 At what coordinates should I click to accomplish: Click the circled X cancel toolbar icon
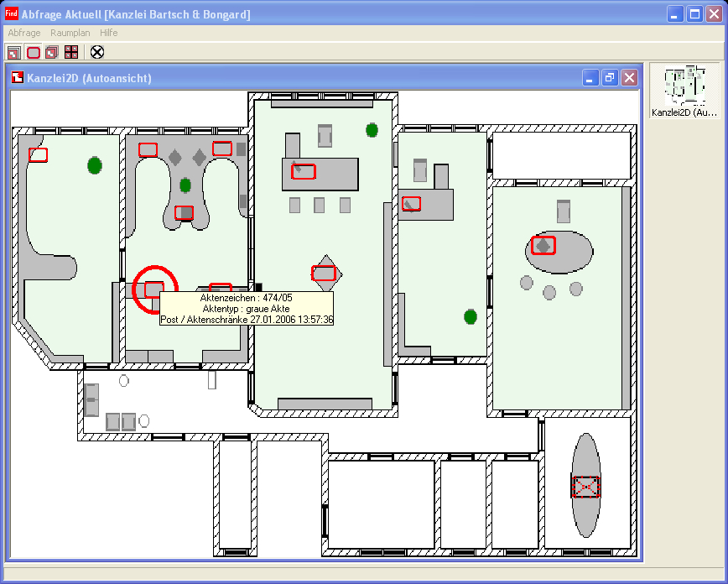pos(97,52)
